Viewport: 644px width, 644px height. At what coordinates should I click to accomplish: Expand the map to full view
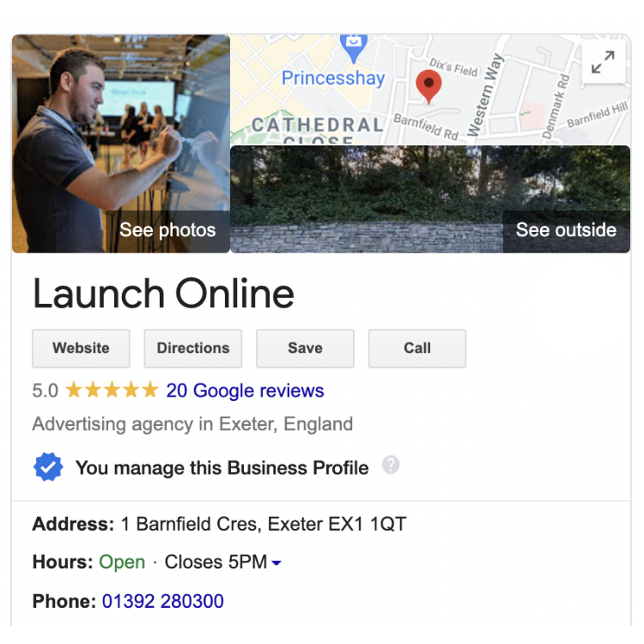pos(604,62)
